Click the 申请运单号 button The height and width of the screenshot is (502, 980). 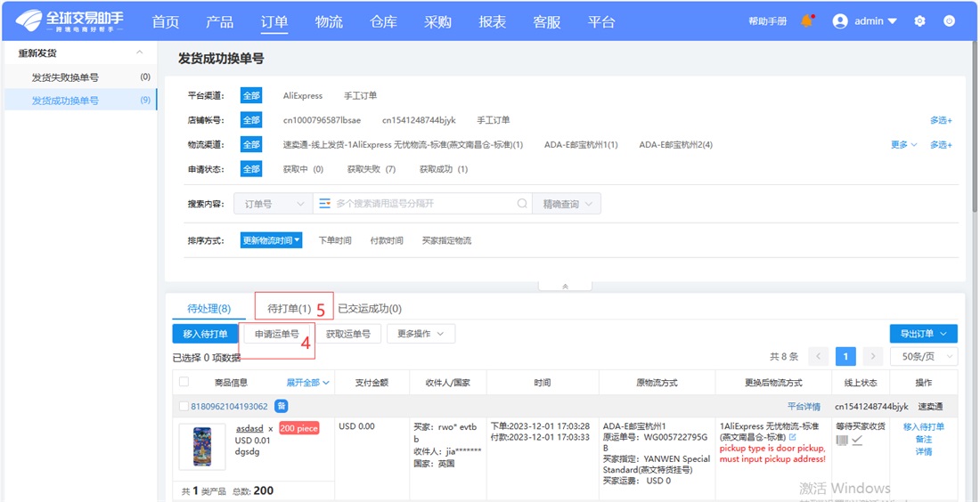tap(276, 334)
